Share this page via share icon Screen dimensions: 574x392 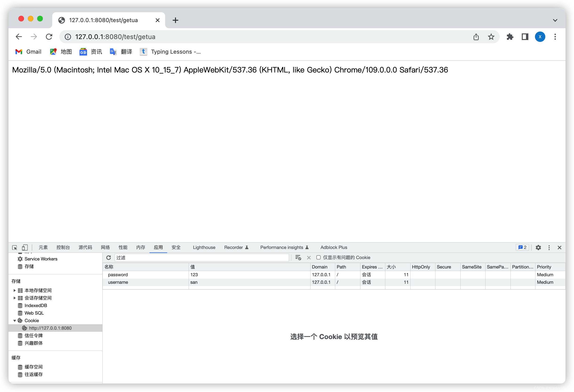tap(476, 37)
